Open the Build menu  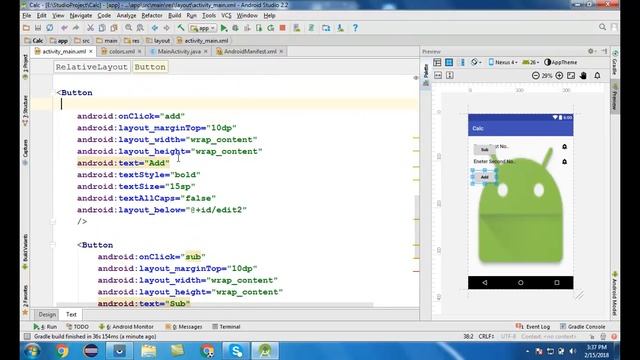click(x=175, y=16)
